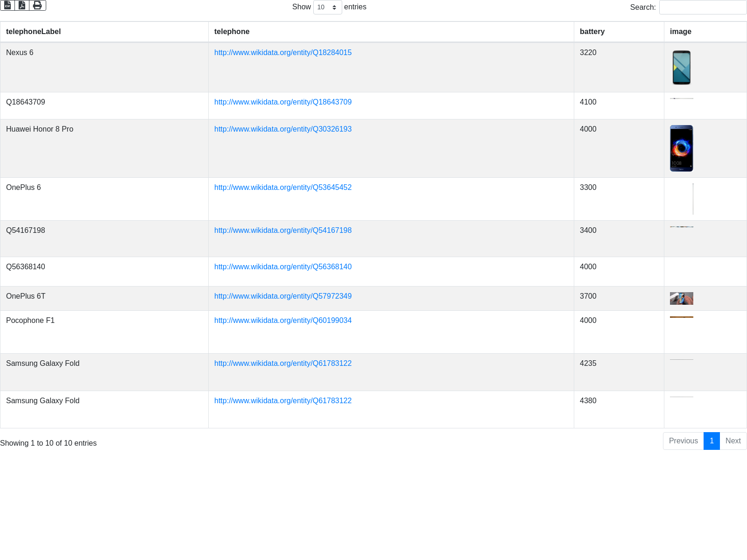Export the table as PDF

(x=22, y=5)
